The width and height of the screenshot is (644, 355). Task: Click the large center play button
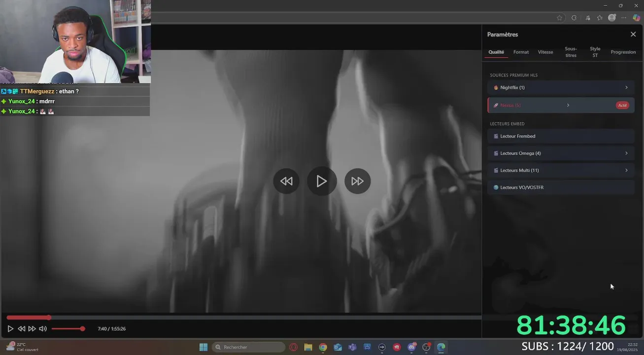click(x=322, y=181)
